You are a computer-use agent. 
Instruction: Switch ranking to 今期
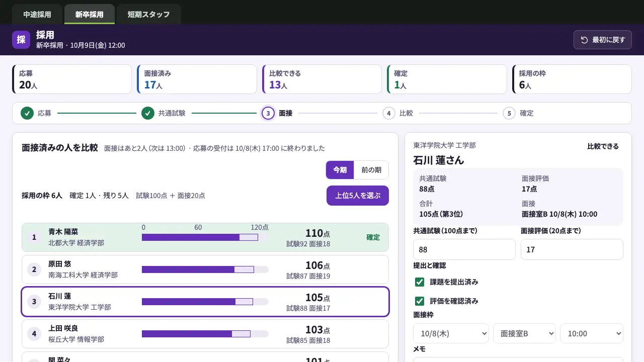coord(340,170)
